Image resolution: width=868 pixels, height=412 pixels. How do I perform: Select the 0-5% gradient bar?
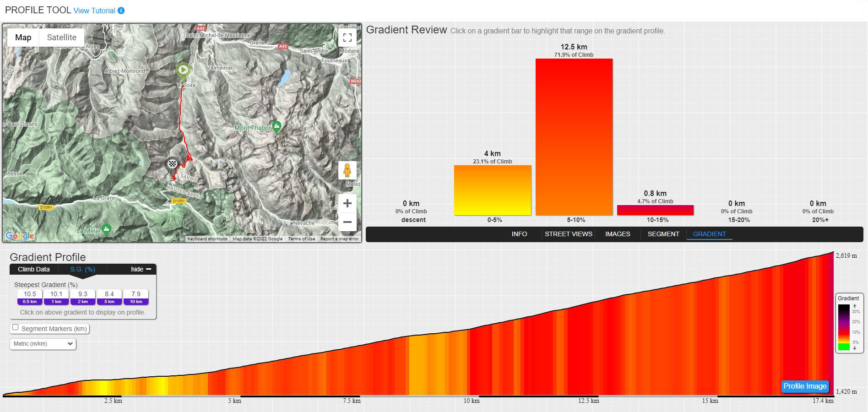[493, 190]
